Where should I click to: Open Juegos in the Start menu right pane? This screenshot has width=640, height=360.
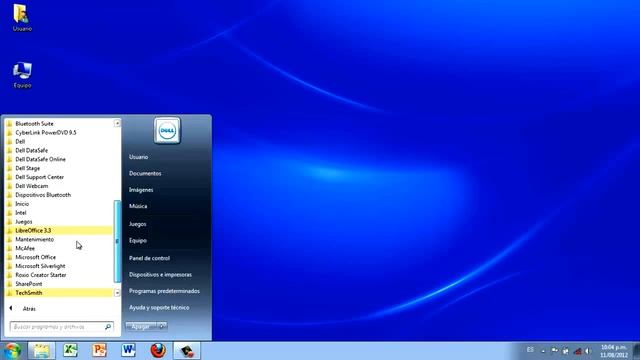[138, 224]
